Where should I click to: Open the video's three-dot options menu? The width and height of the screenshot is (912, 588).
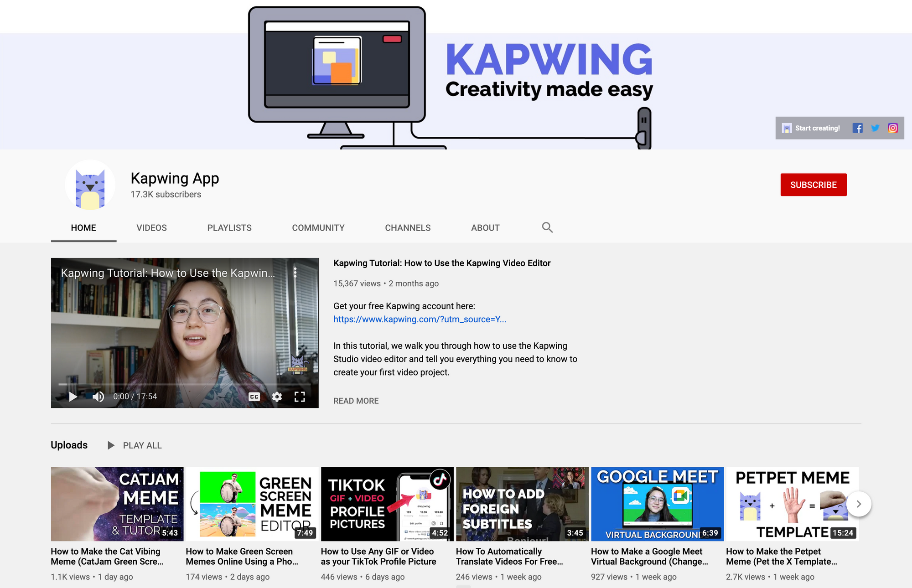pyautogui.click(x=295, y=273)
